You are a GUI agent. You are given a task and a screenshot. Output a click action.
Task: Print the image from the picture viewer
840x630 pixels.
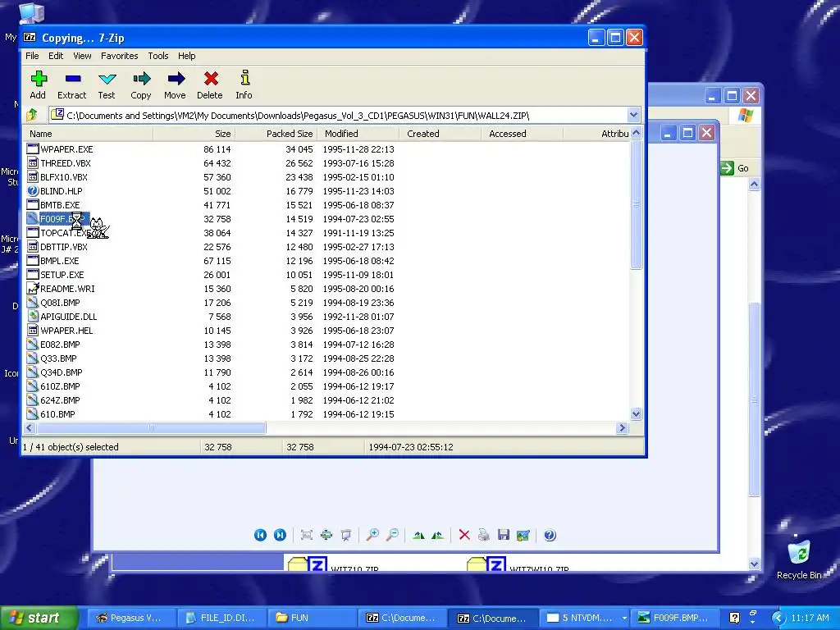[484, 535]
